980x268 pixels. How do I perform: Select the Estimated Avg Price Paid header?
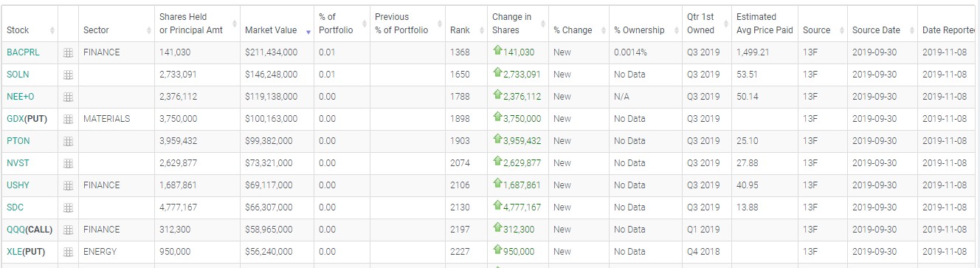pyautogui.click(x=765, y=24)
